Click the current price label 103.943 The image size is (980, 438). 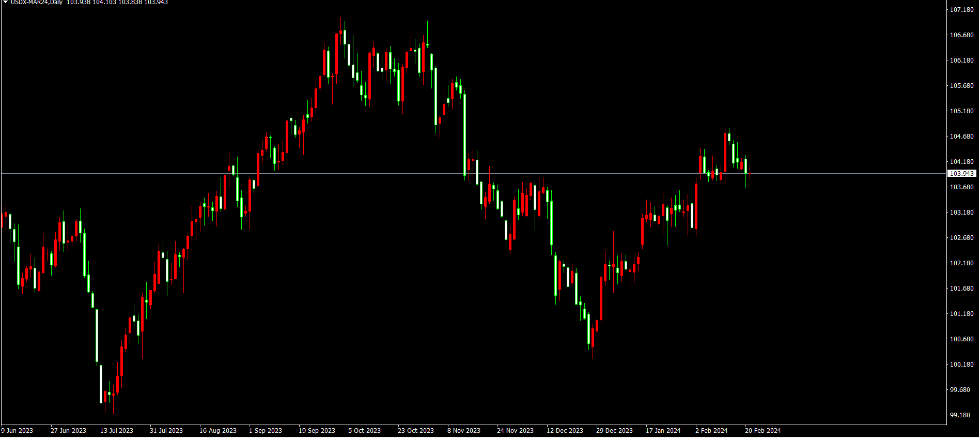click(961, 174)
